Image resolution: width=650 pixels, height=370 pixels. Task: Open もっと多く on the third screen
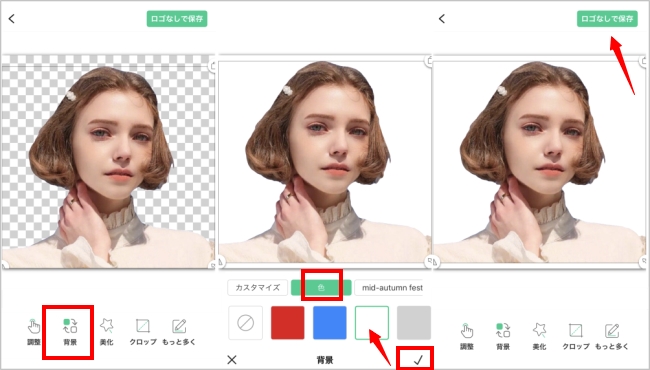[611, 336]
